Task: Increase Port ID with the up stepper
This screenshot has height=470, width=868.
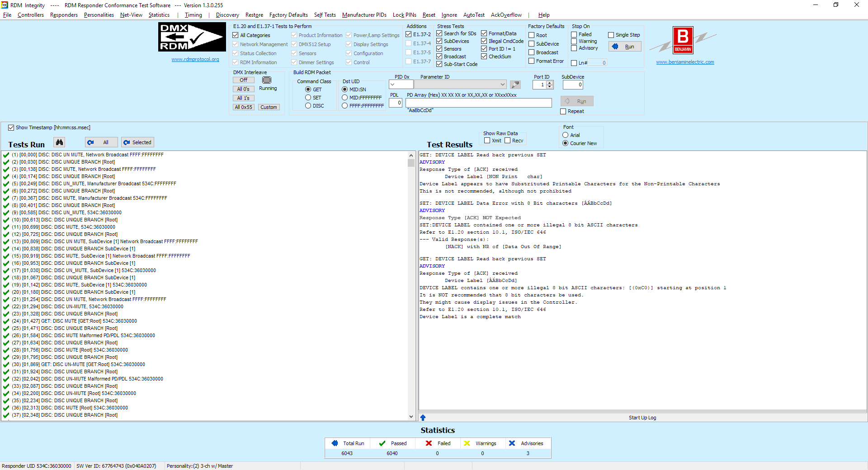Action: coord(550,83)
